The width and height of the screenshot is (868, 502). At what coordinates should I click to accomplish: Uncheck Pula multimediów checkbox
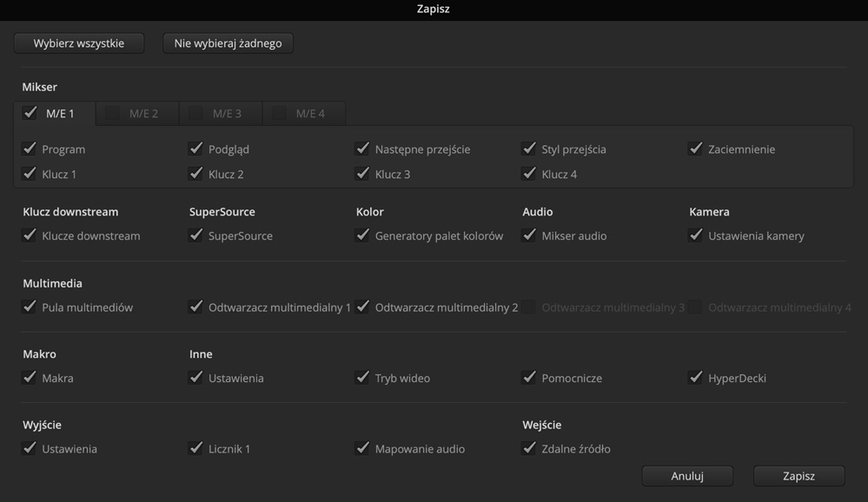click(x=30, y=307)
